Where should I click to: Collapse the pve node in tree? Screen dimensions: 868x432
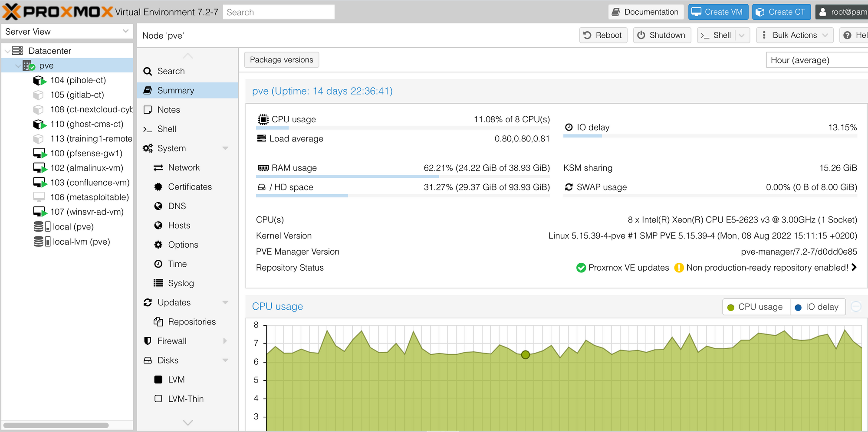click(17, 66)
